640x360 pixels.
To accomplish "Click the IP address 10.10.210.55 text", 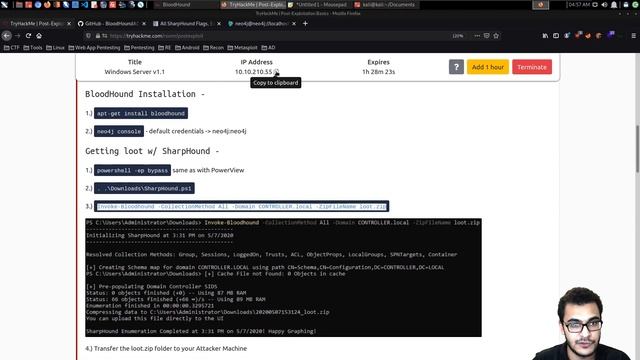I will coord(253,72).
